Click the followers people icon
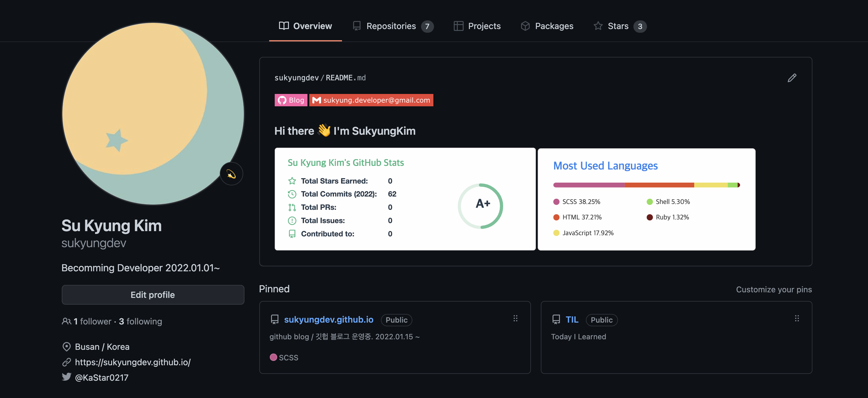 click(x=66, y=321)
